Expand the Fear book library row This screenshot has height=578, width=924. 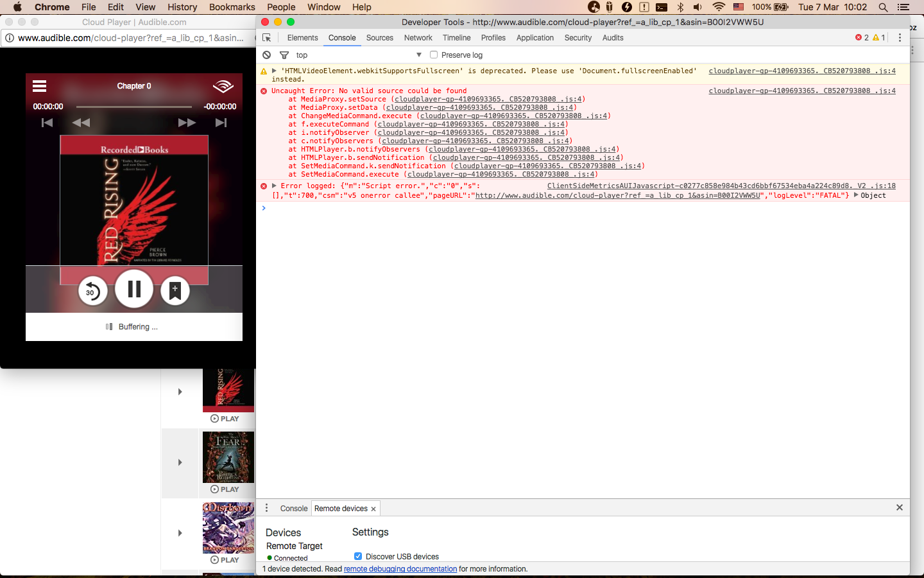180,462
